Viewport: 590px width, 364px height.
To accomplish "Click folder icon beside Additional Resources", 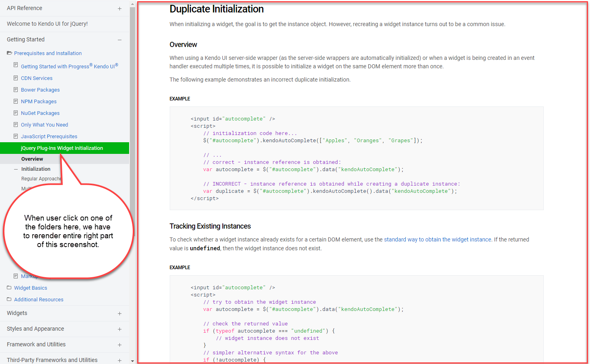I will point(9,299).
